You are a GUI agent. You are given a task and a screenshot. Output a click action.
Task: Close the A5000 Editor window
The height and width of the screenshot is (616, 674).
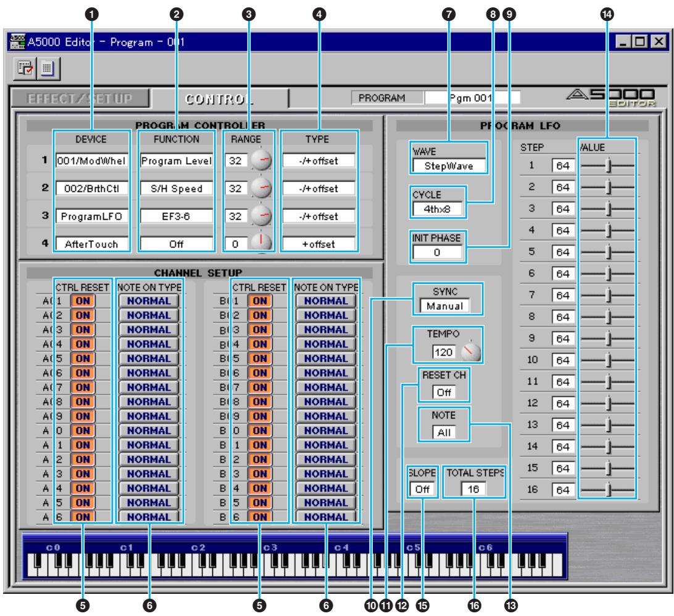click(658, 41)
